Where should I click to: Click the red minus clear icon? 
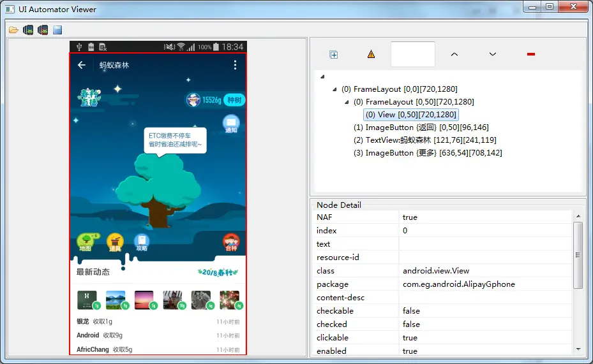point(531,54)
